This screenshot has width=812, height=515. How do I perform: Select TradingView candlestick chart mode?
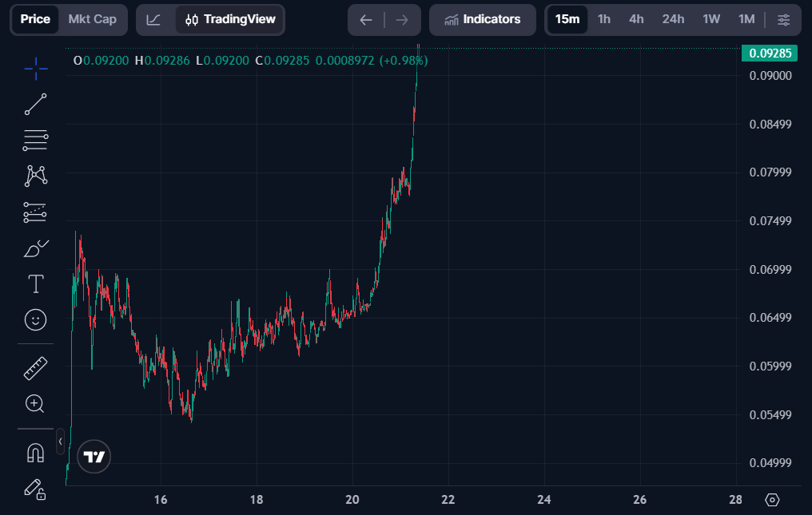click(x=230, y=20)
